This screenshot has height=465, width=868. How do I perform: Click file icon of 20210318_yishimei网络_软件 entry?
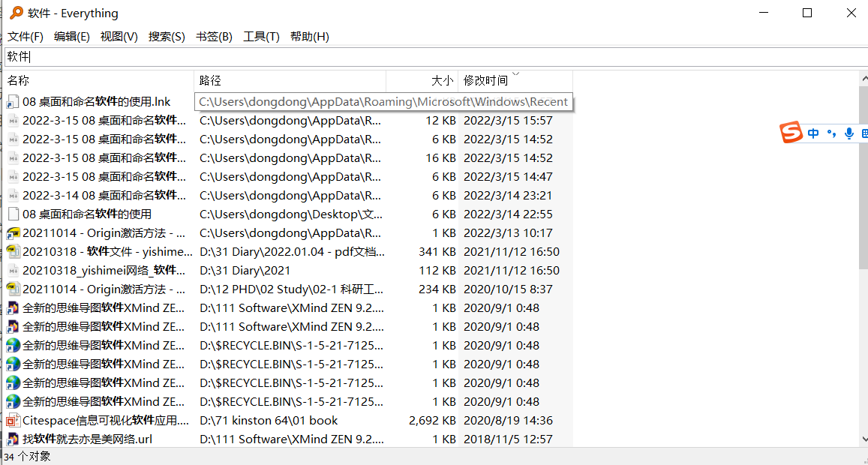13,271
